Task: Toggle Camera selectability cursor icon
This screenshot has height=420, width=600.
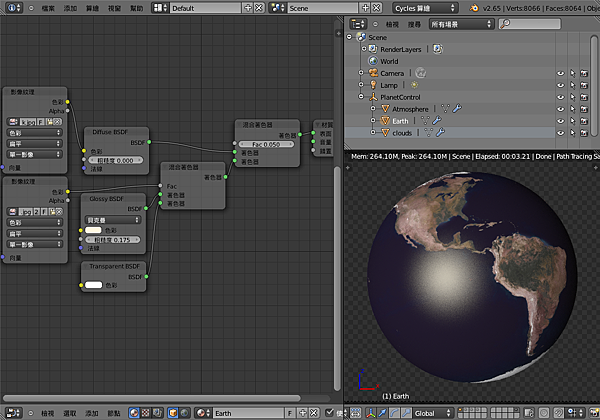Action: [572, 73]
